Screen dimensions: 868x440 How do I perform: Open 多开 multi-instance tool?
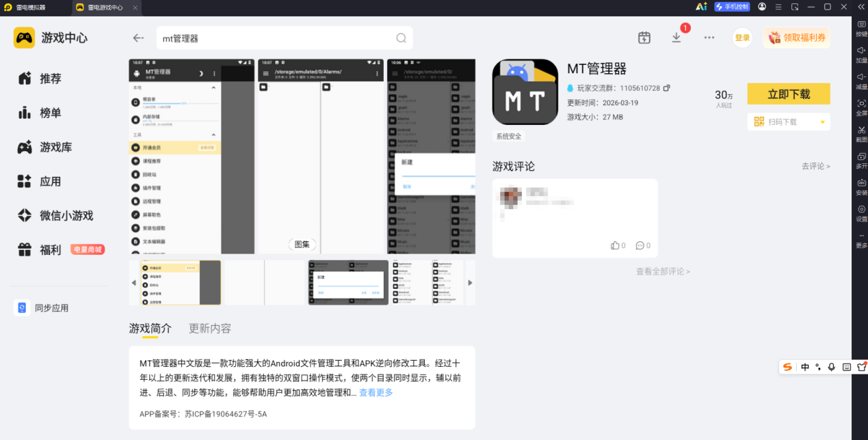click(861, 161)
